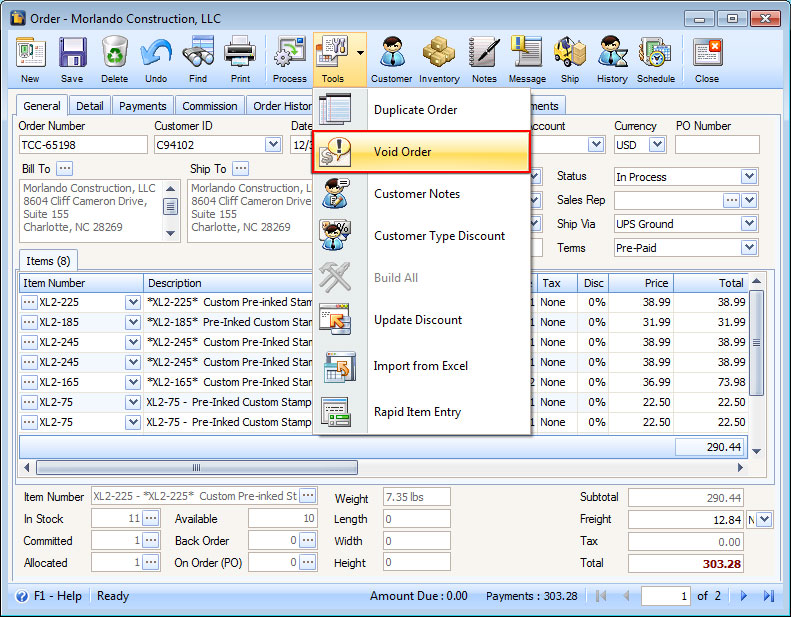Choose Duplicate Order from Tools menu
The height and width of the screenshot is (617, 791).
pyautogui.click(x=422, y=109)
